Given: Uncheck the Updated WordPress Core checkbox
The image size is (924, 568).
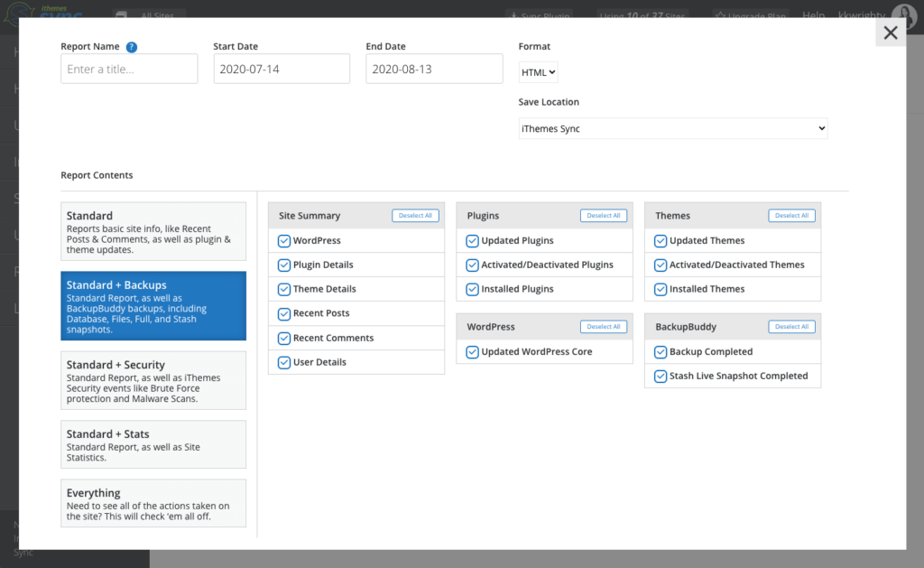Looking at the screenshot, I should (472, 351).
